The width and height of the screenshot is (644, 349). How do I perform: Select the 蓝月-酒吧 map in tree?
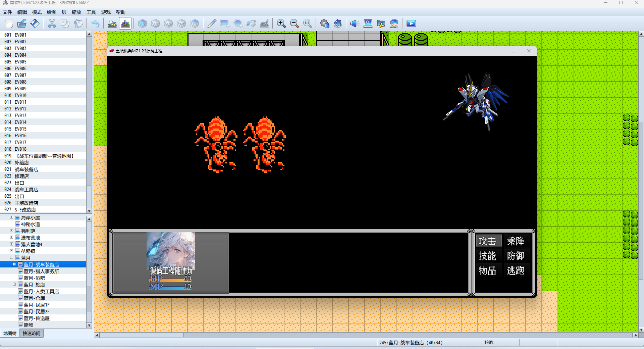[x=34, y=278]
